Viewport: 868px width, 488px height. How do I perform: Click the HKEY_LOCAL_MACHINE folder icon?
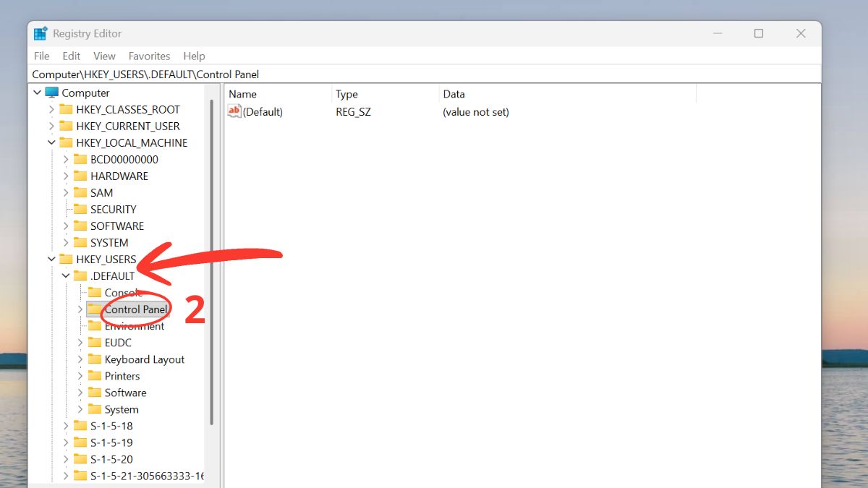pos(66,142)
